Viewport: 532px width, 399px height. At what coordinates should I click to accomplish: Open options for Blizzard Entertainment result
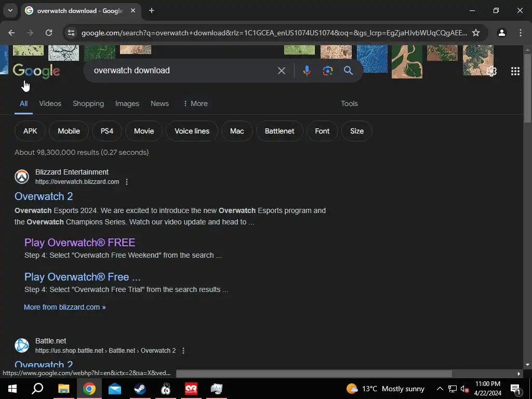pos(127,182)
